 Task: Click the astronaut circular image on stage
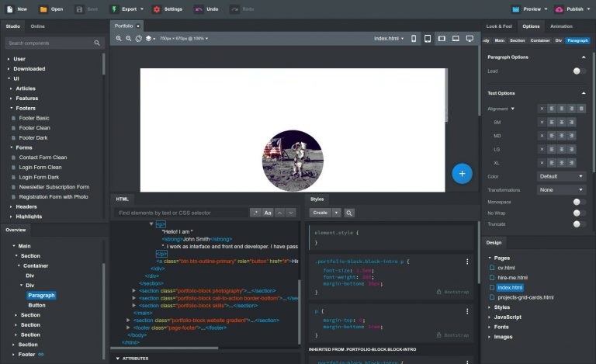[293, 161]
